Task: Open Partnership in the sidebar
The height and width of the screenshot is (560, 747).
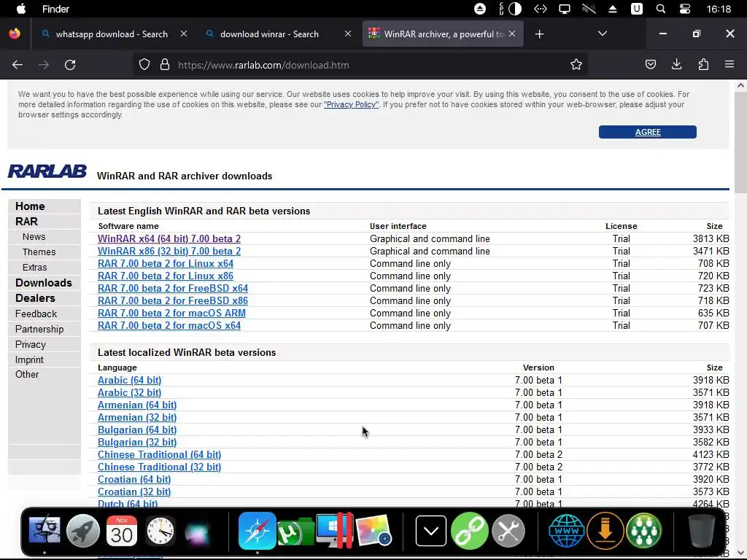Action: click(39, 329)
